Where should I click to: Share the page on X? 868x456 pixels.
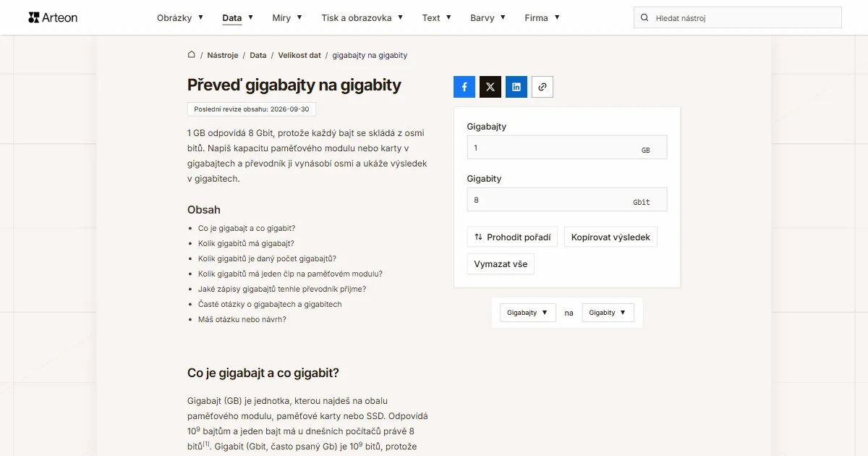pos(490,87)
